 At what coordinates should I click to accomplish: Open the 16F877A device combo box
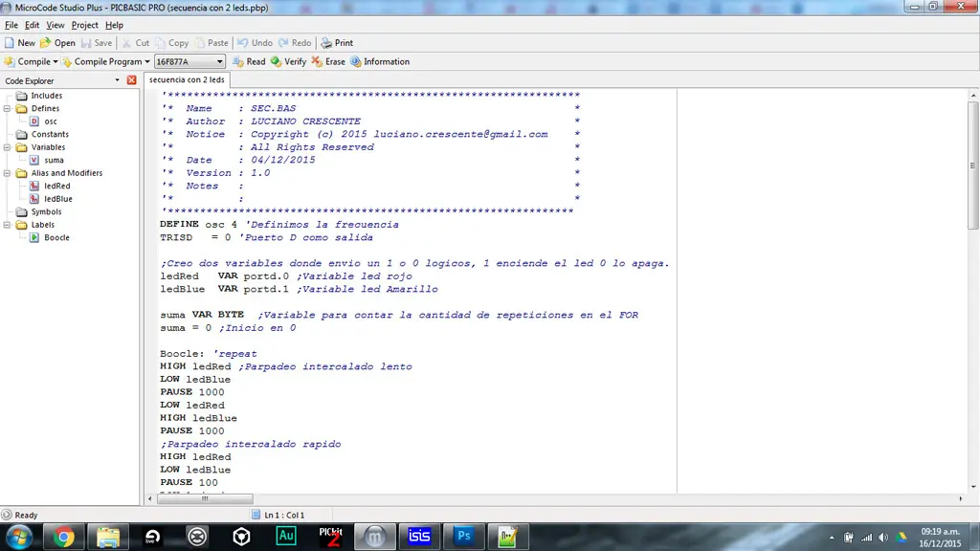(x=189, y=62)
